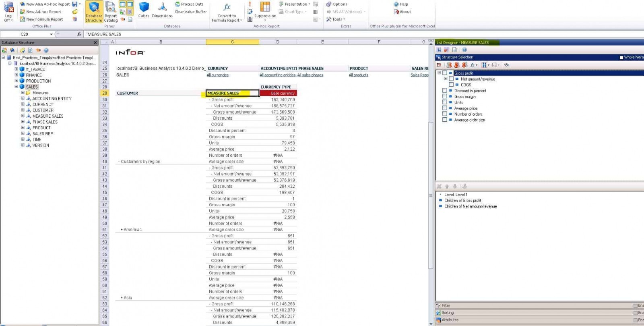The width and height of the screenshot is (644, 326).
Task: Open the Name Box dropdown arrow
Action: (51, 34)
